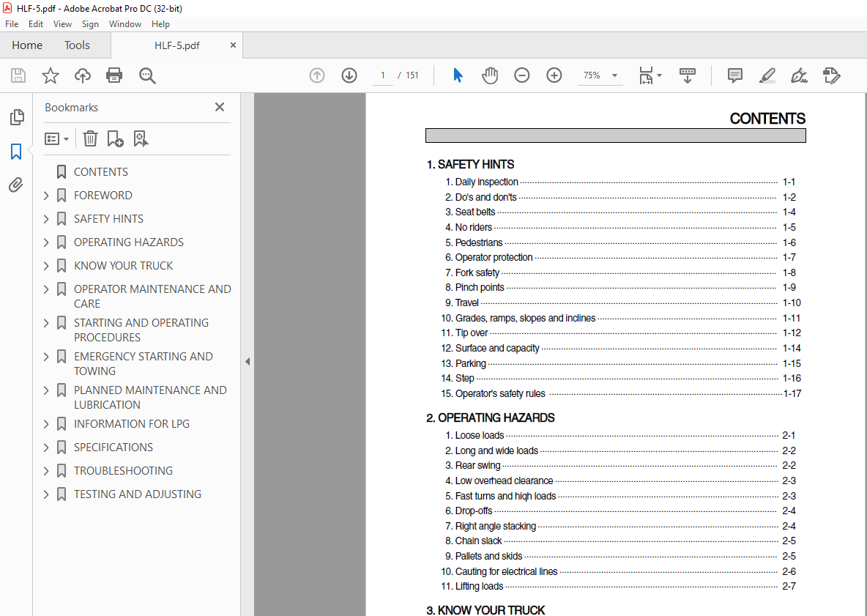The image size is (867, 616).
Task: Expand the OPERATING HAZARDS bookmark
Action: coord(46,242)
